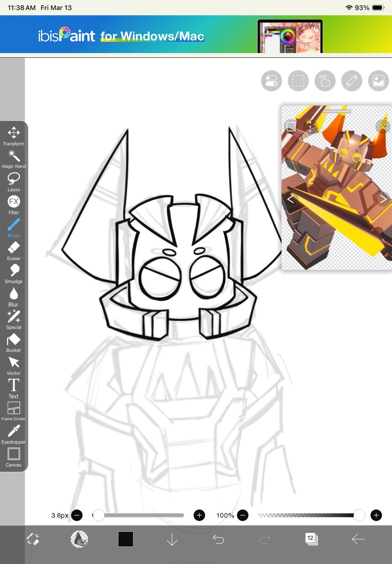
Task: Select the Brush tool
Action: pos(14,228)
